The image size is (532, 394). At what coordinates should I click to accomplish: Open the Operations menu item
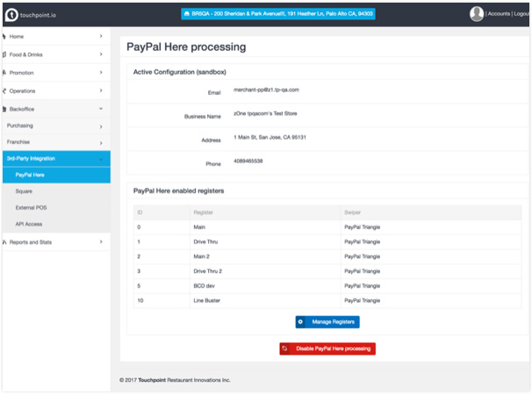[56, 91]
